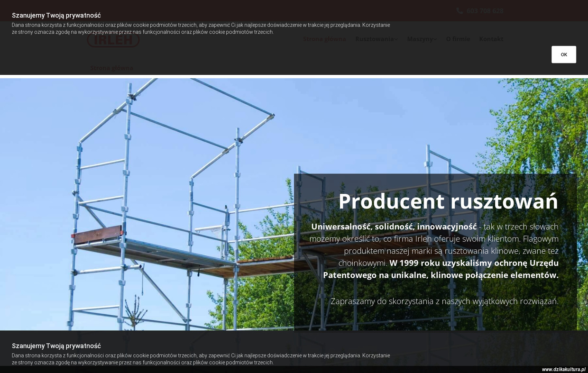Click OK to accept cookie notice
588x373 pixels.
coord(563,55)
